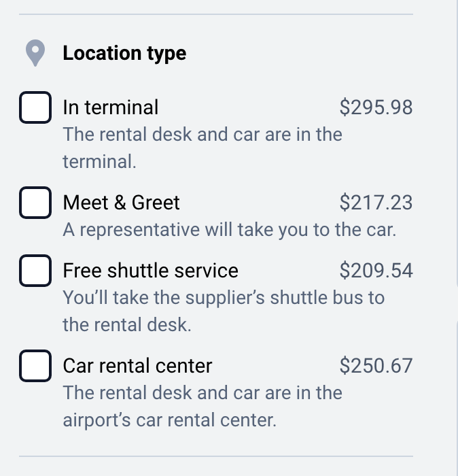The width and height of the screenshot is (458, 476).
Task: Click the In terminal label text
Action: click(x=110, y=107)
